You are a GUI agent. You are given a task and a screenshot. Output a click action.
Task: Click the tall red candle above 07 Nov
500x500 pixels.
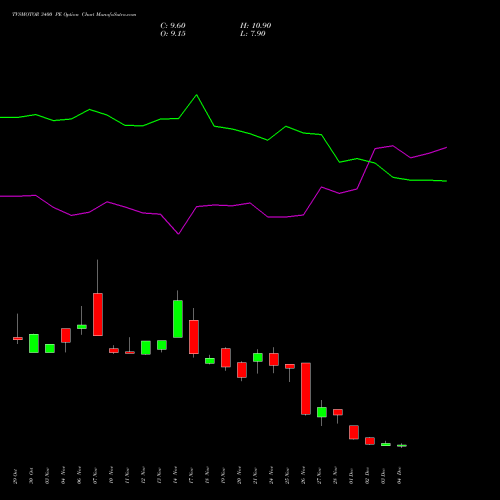(98, 314)
